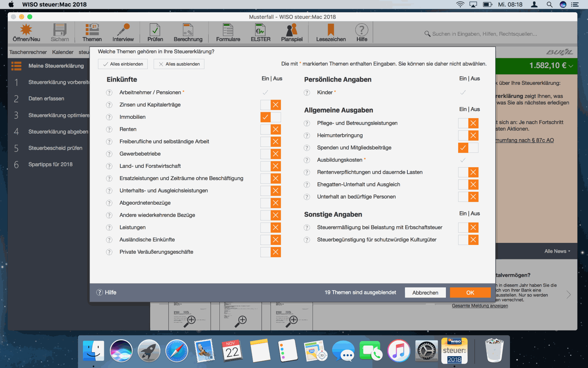588x368 pixels.
Task: Toggle Zinsen und Kapitalerträge switch
Action: point(271,105)
